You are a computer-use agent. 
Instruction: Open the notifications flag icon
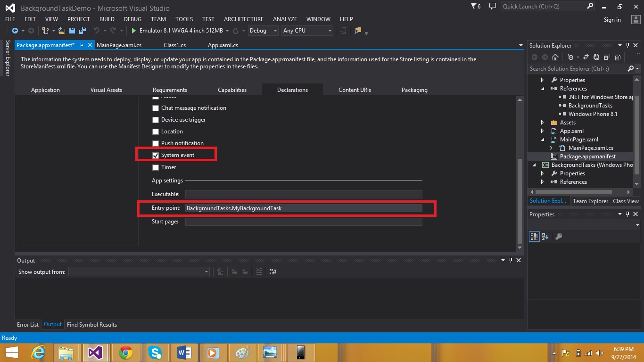tap(474, 6)
